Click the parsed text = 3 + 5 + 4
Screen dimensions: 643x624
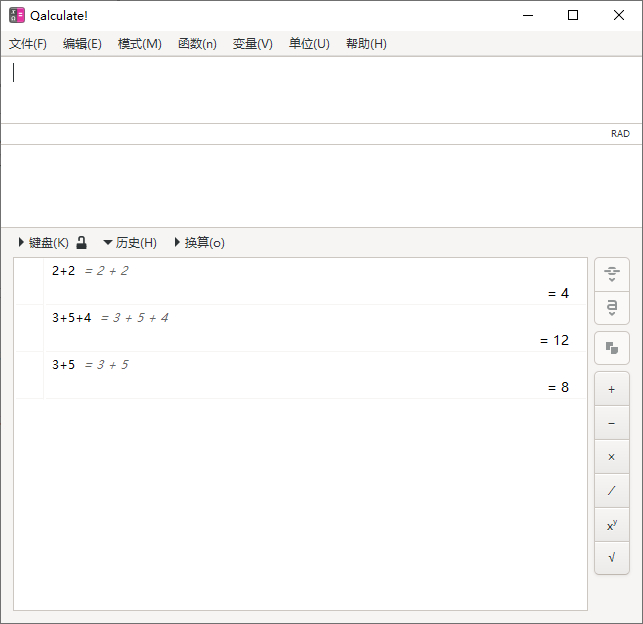pyautogui.click(x=135, y=318)
